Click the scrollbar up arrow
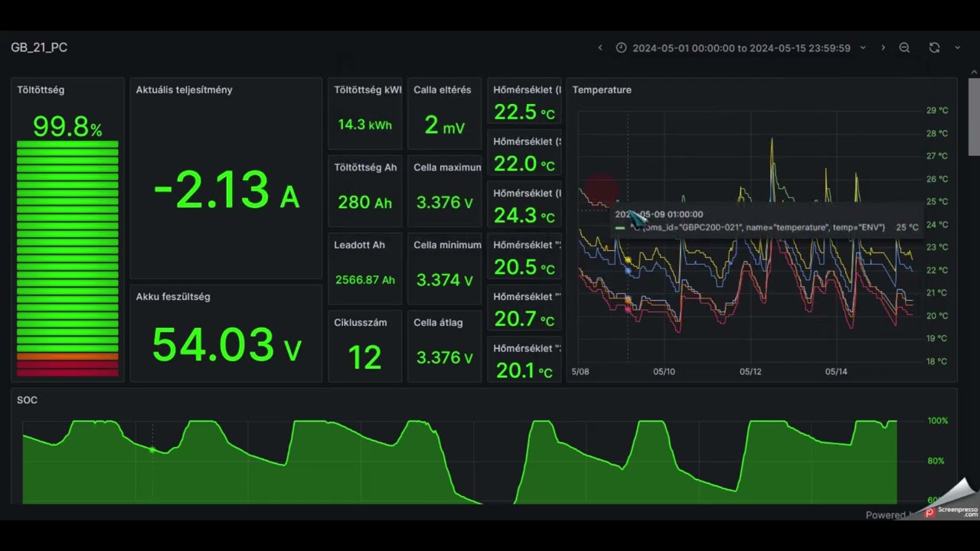 (x=974, y=73)
